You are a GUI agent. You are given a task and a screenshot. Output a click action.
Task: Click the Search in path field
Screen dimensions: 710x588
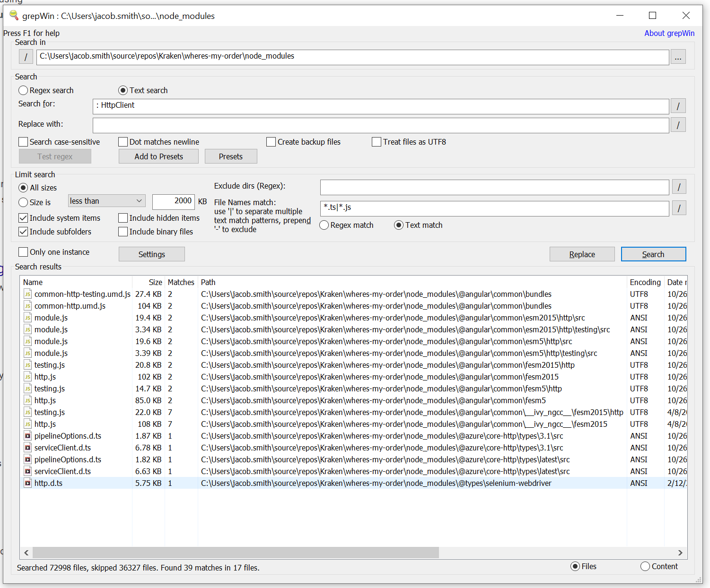[352, 57]
